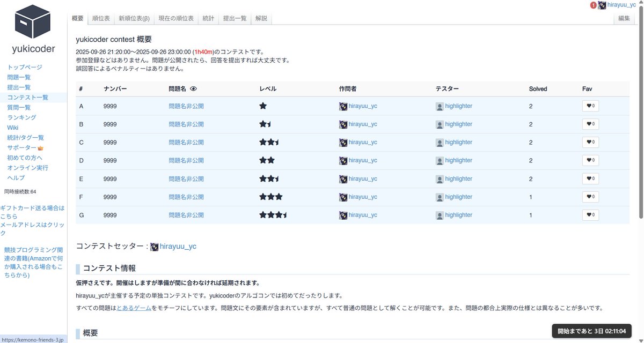This screenshot has width=644, height=343.
Task: Open the 解説 tab
Action: 261,18
